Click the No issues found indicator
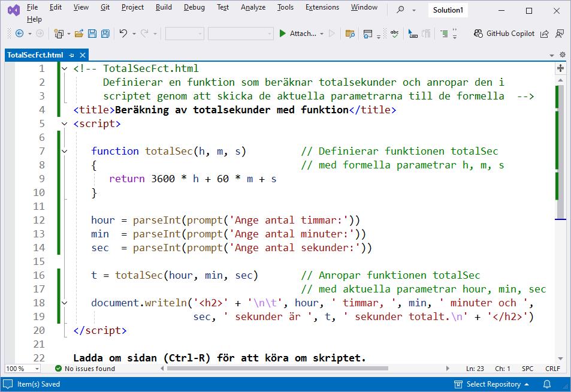The height and width of the screenshot is (392, 571). (x=84, y=369)
